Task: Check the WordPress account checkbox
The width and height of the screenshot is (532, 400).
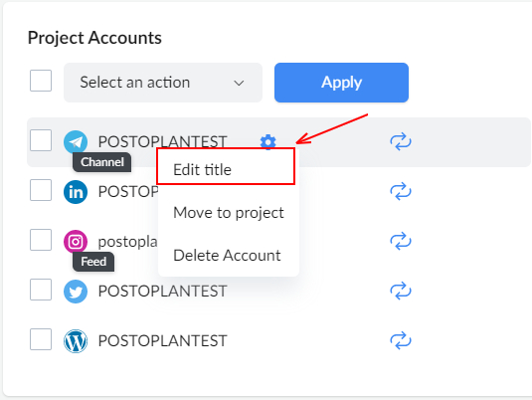Action: [x=41, y=339]
